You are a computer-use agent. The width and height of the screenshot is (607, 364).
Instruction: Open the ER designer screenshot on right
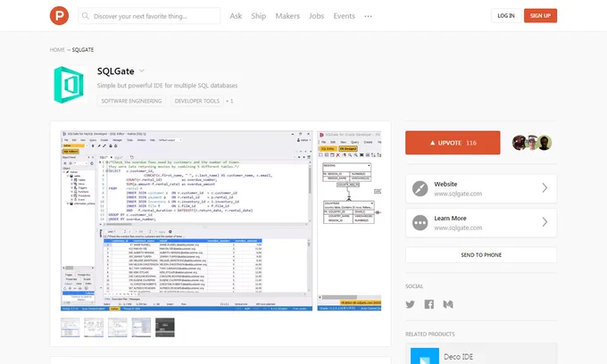tap(349, 221)
